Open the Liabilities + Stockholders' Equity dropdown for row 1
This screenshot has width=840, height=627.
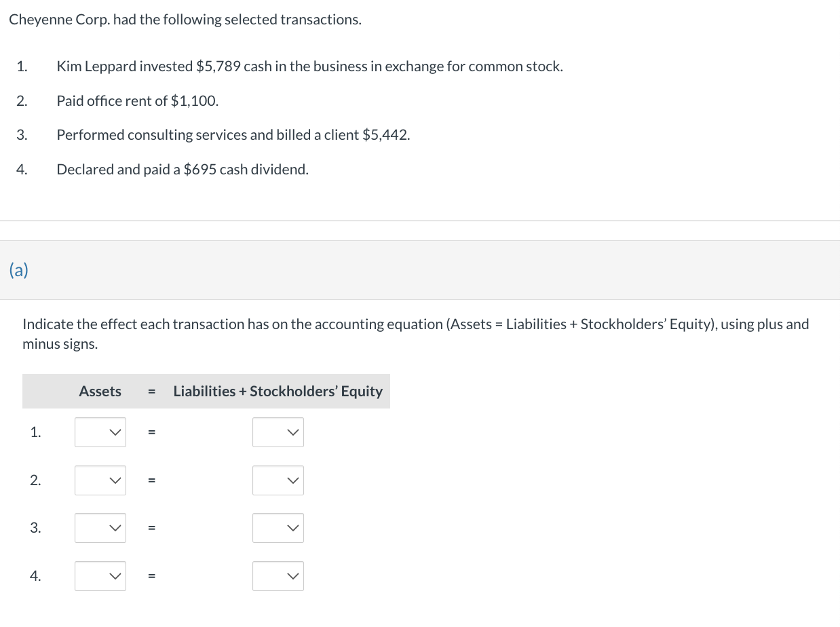[278, 432]
